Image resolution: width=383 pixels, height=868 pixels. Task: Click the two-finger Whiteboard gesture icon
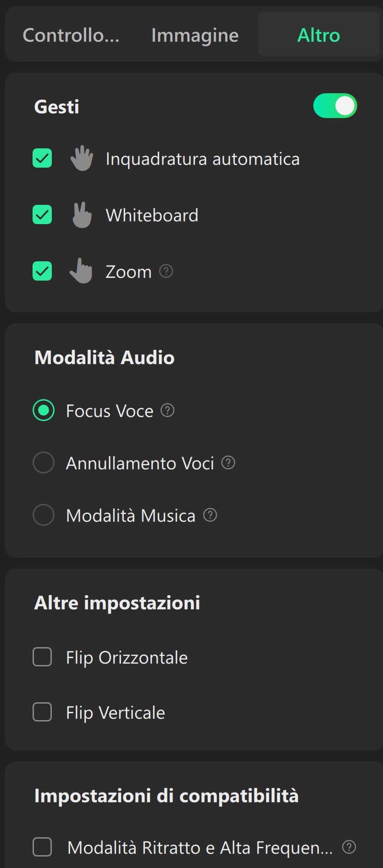[82, 215]
